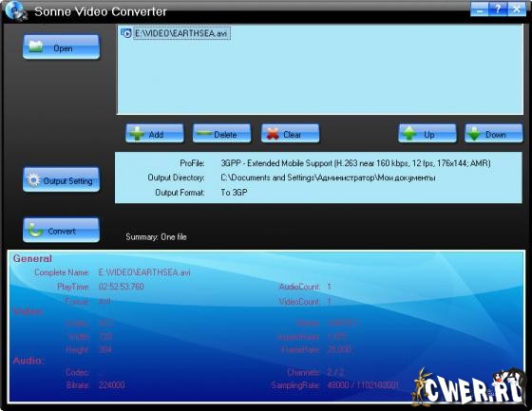Minimize the Sonne Video Converter window

coord(480,9)
